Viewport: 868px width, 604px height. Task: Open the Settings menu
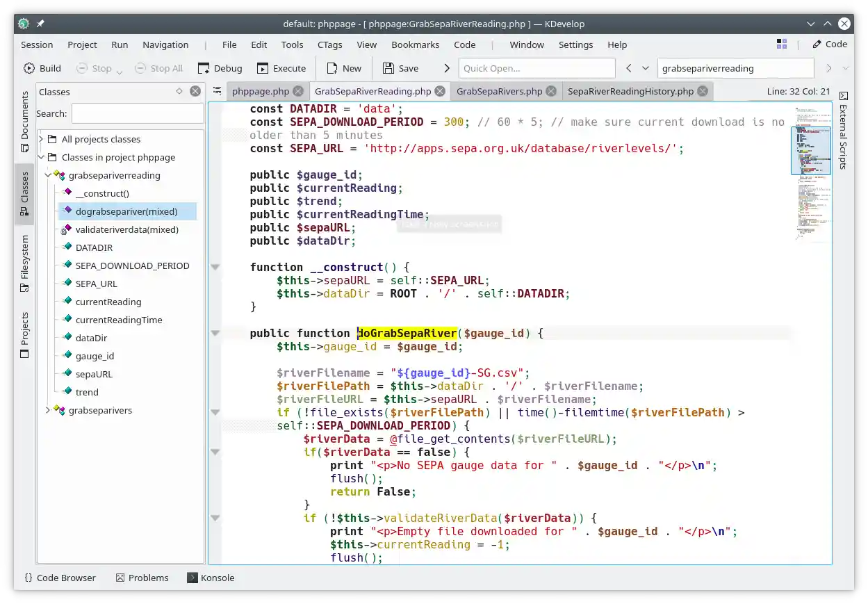(x=576, y=44)
